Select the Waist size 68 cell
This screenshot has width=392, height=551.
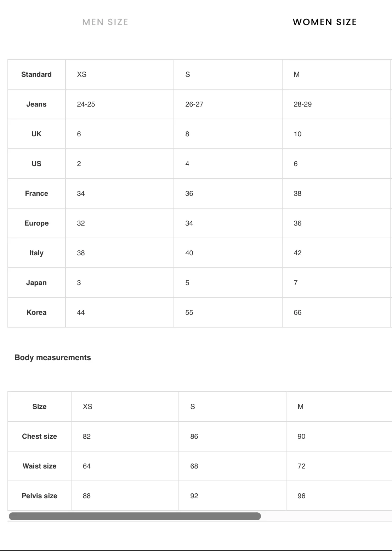pyautogui.click(x=194, y=466)
